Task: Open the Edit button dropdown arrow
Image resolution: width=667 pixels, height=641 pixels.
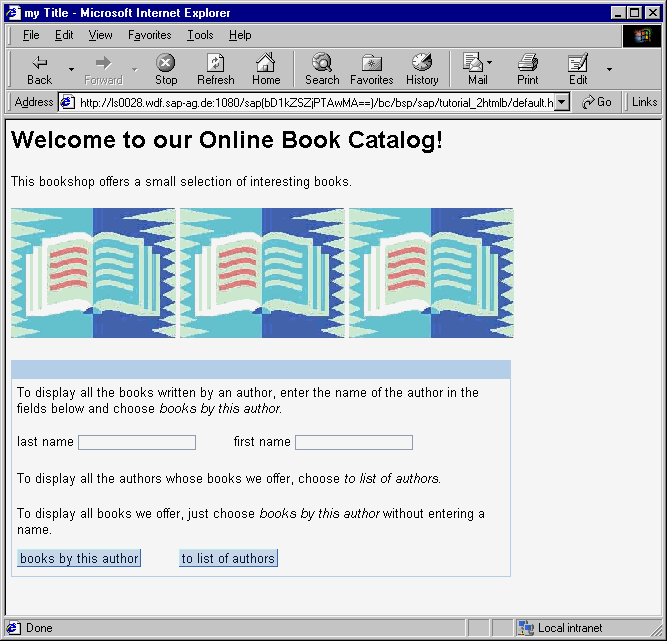Action: [609, 69]
